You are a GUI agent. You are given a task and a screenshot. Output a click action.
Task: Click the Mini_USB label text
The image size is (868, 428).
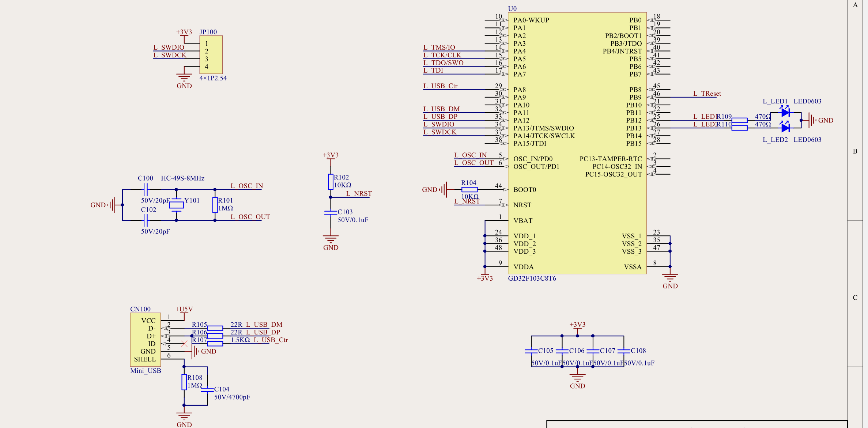(146, 371)
